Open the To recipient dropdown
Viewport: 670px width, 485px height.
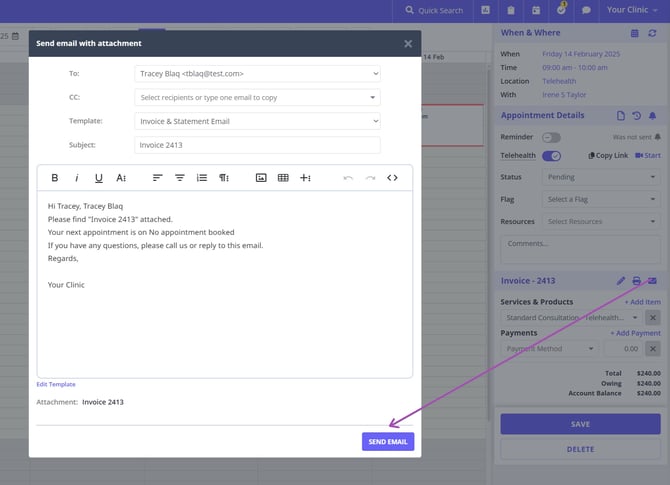point(257,73)
